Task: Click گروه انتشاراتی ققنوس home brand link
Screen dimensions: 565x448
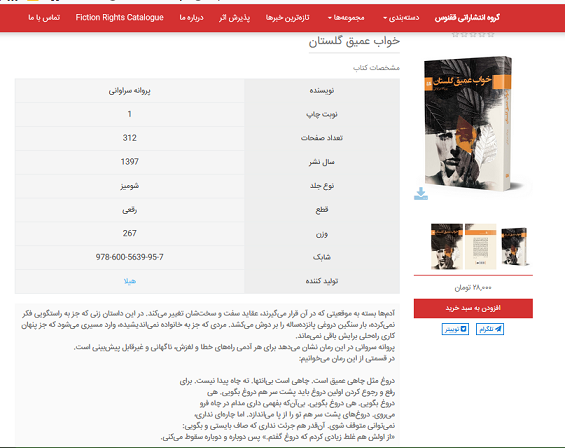Action: [x=467, y=18]
